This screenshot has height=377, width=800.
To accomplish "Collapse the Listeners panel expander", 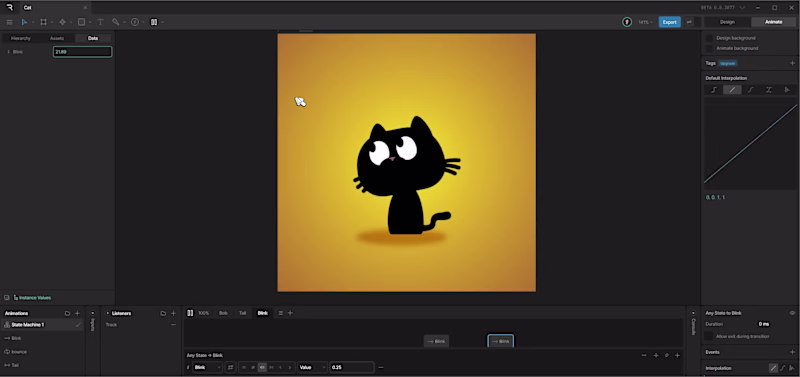I will 108,313.
